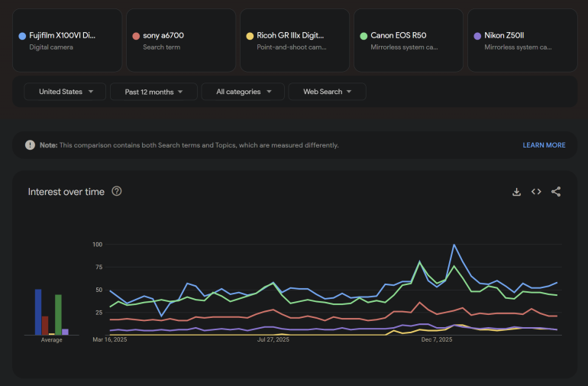588x386 pixels.
Task: Click the LEARN MORE link
Action: click(x=544, y=145)
